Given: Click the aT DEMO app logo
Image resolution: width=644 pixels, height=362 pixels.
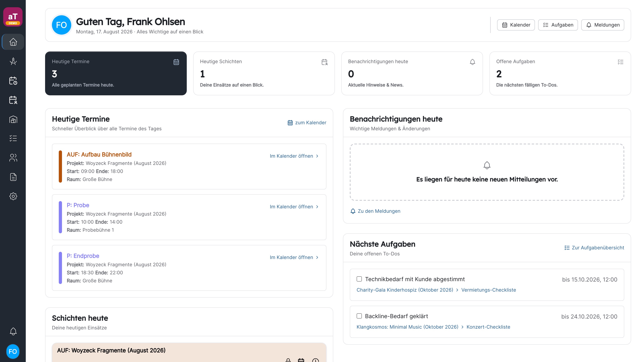Looking at the screenshot, I should pyautogui.click(x=13, y=17).
